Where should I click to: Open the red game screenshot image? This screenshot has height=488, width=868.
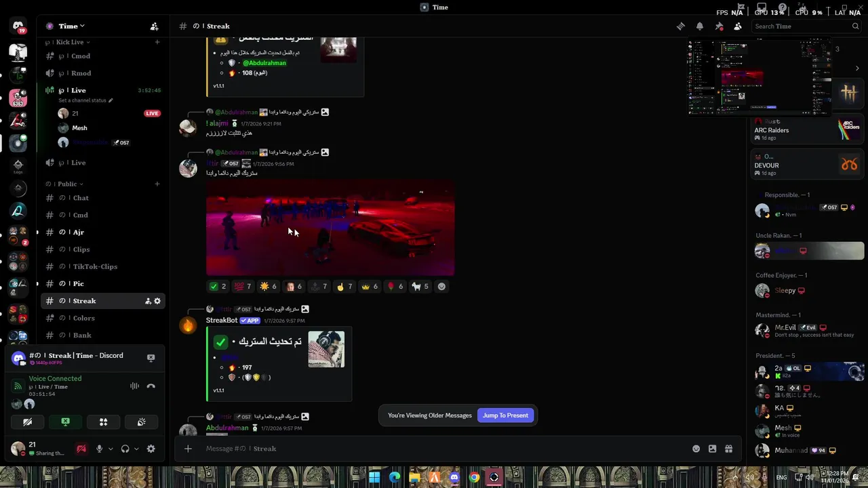pos(330,228)
